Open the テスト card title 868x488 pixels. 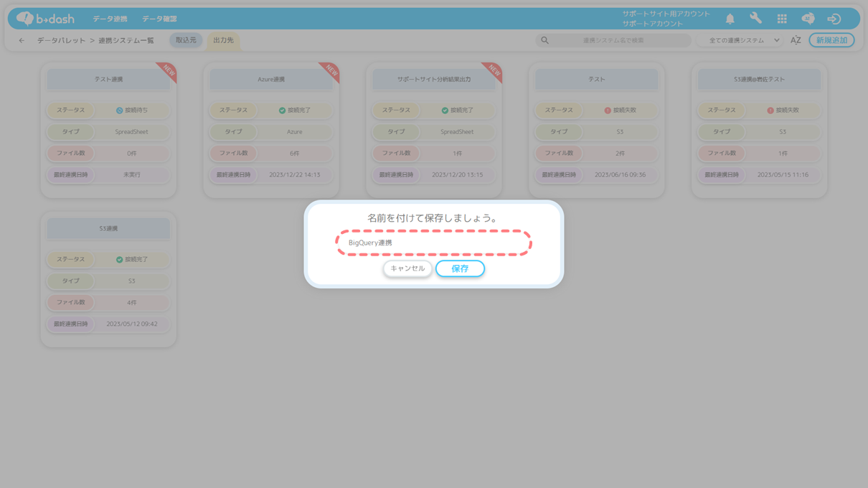pos(597,79)
